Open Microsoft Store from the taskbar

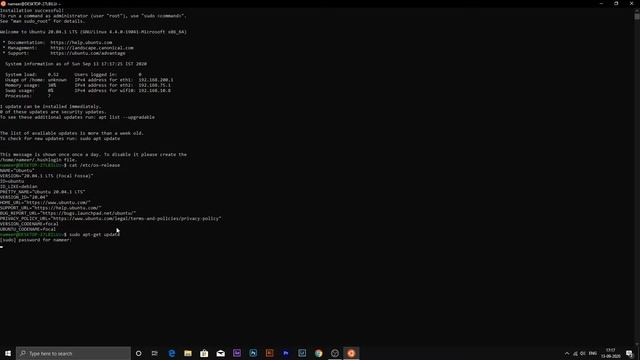click(x=204, y=353)
